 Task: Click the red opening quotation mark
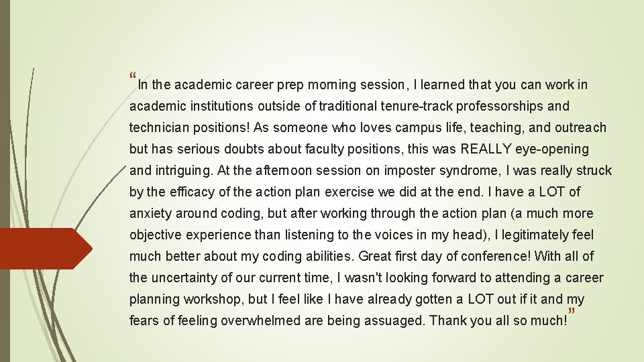132,76
